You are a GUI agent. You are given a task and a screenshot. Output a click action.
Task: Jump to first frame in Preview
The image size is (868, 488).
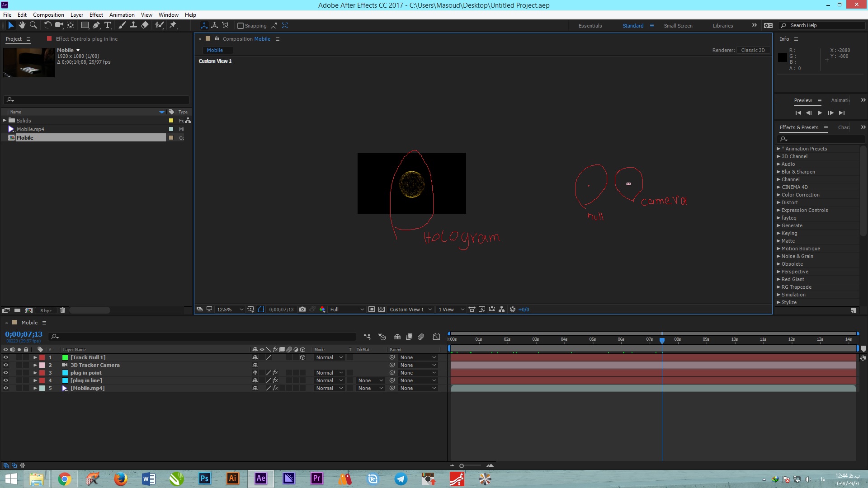pyautogui.click(x=798, y=113)
